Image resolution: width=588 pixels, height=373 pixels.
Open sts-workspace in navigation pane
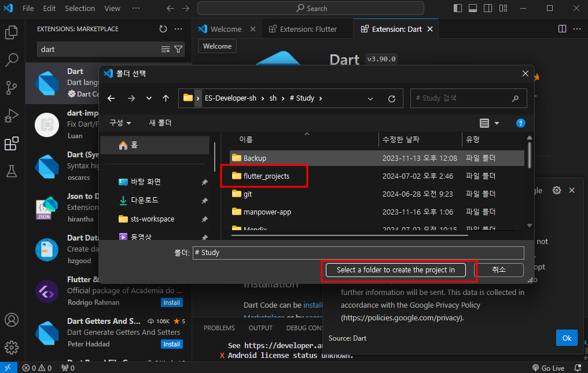click(152, 219)
